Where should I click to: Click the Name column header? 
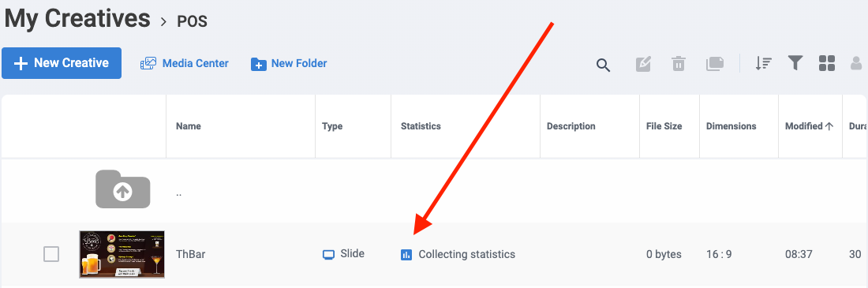point(189,126)
